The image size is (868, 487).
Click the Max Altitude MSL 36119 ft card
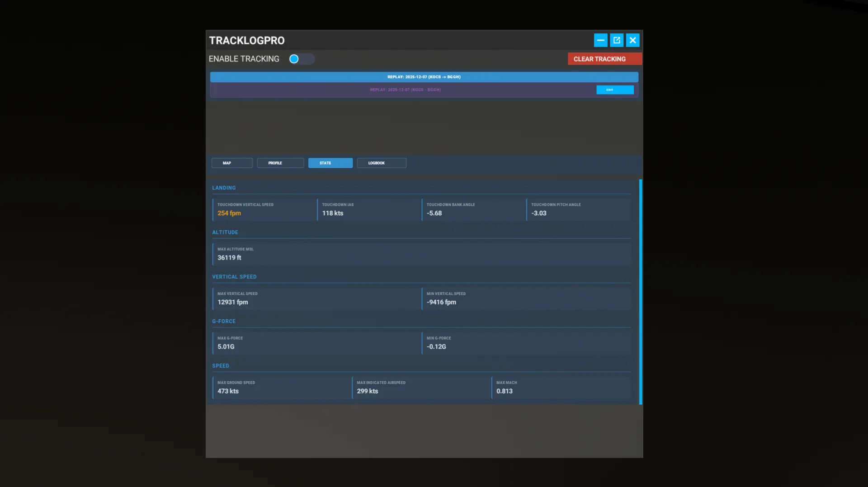tap(421, 254)
